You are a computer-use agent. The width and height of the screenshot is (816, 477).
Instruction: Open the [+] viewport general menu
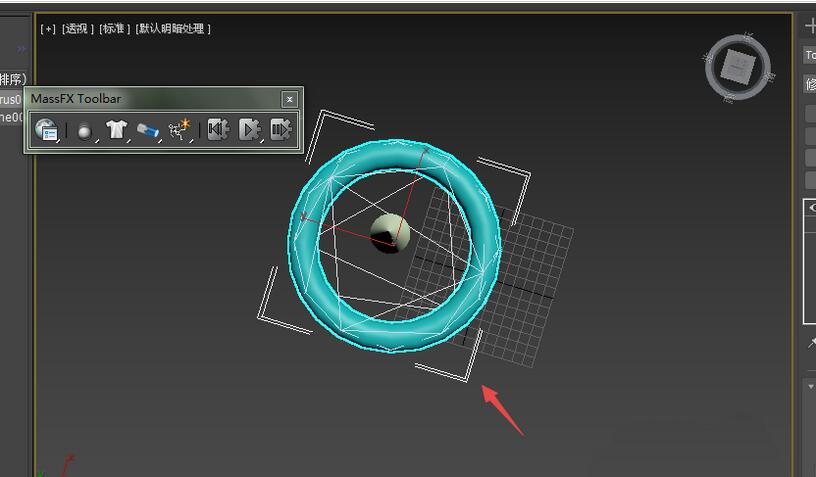[47, 29]
